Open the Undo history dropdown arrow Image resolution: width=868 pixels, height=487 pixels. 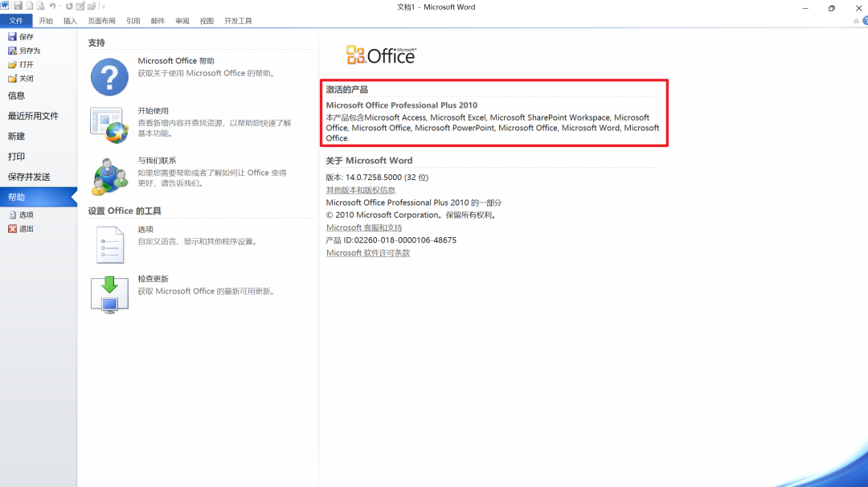pyautogui.click(x=60, y=6)
